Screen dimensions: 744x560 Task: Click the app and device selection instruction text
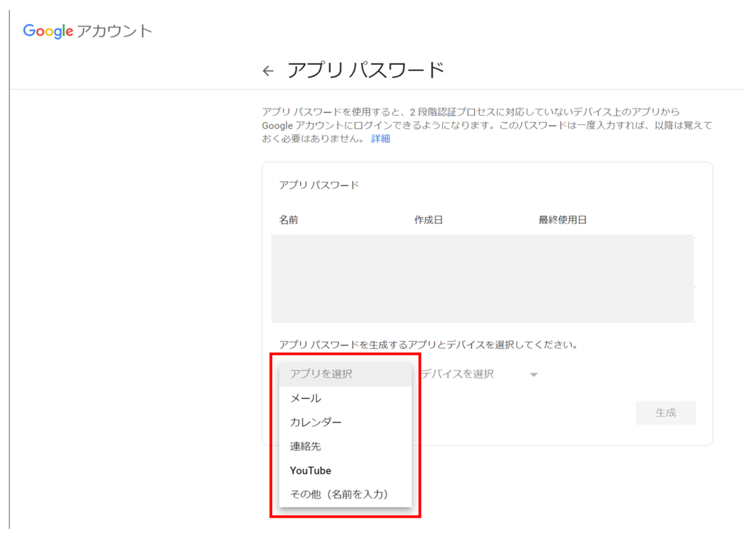[428, 345]
